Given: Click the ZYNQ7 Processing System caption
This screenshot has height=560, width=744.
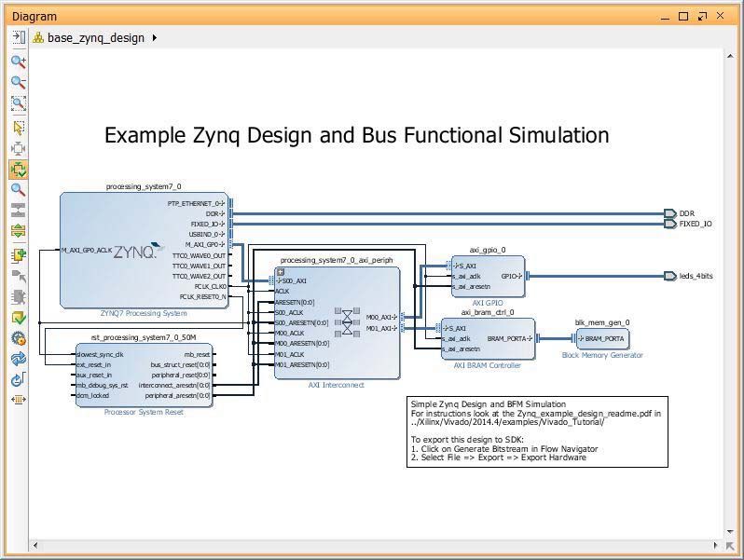Looking at the screenshot, I should 144,313.
